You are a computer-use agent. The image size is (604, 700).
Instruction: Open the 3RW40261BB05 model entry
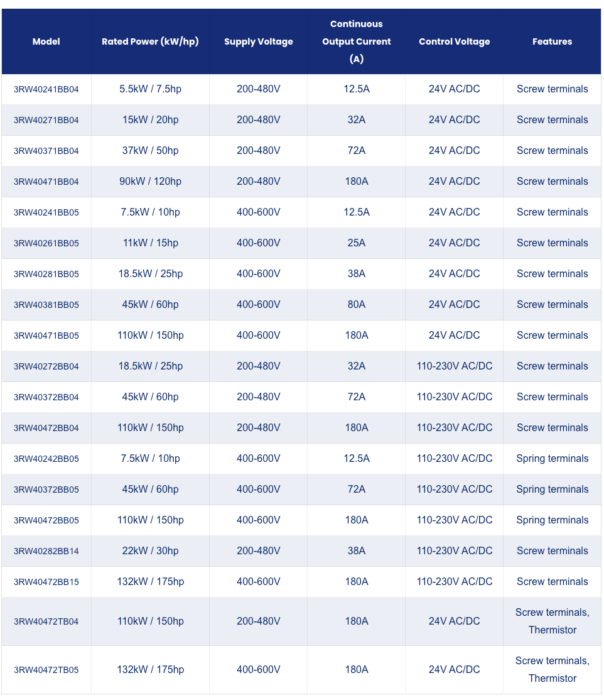click(46, 243)
